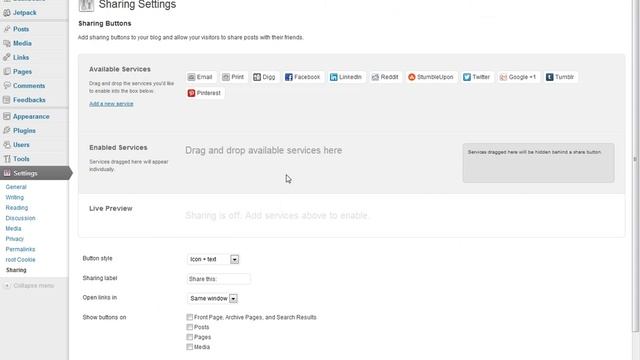
Task: Check the Posts checkbox
Action: click(x=189, y=327)
